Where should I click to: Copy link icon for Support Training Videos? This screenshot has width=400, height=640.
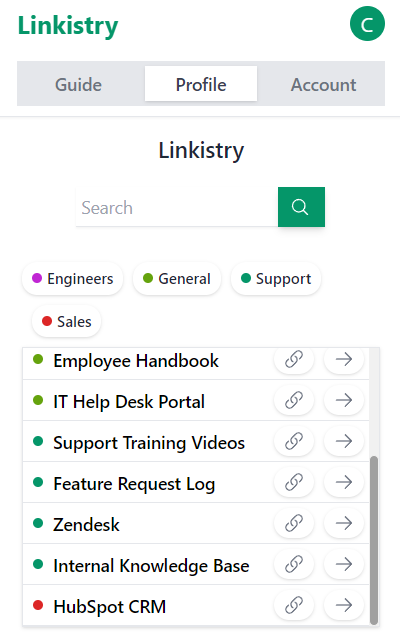(x=294, y=441)
